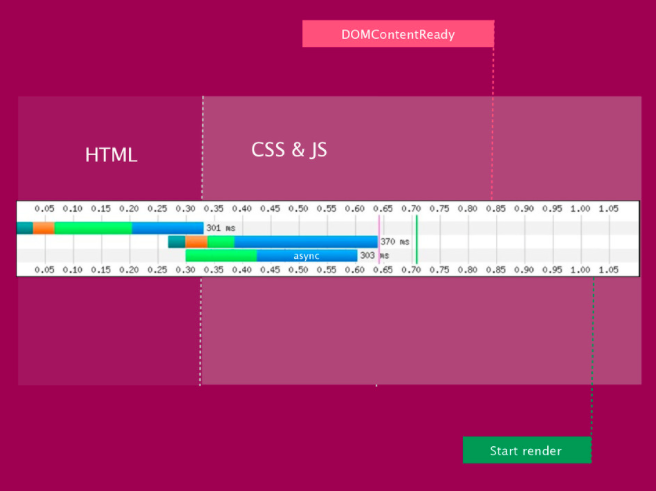Click the DOMContentReady label box

pyautogui.click(x=398, y=34)
